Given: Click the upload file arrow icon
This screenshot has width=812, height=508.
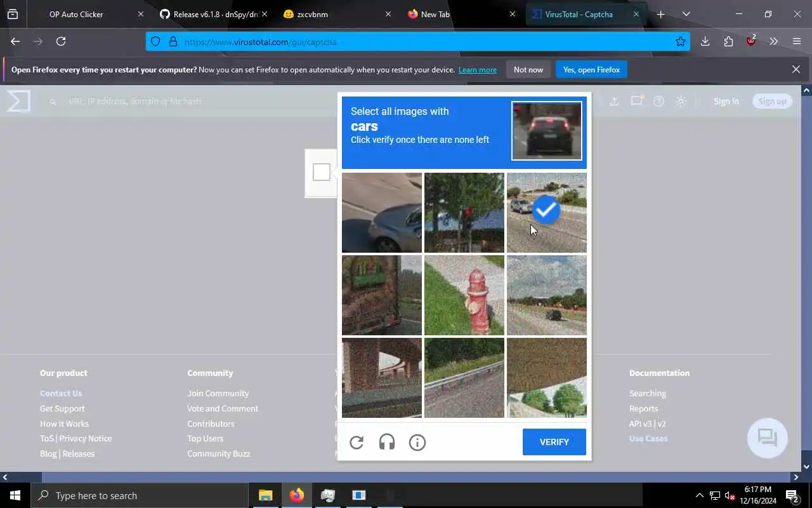Looking at the screenshot, I should pos(614,101).
